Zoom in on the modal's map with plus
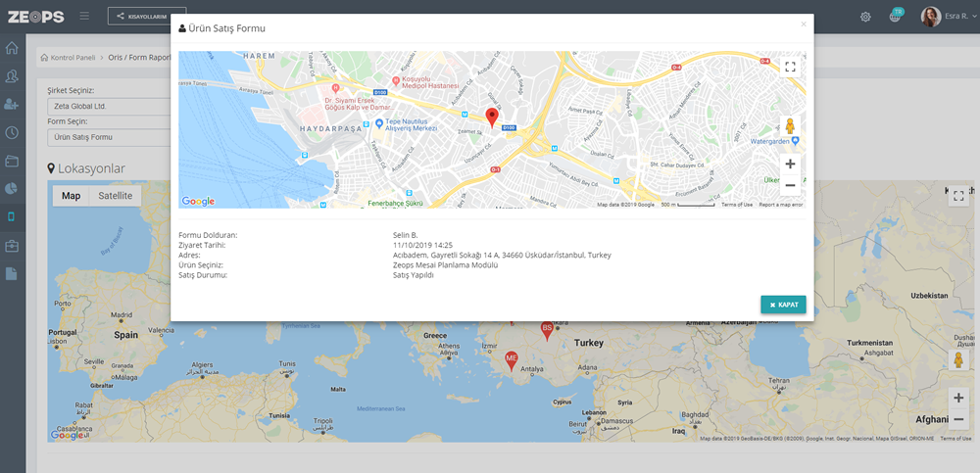 click(x=790, y=164)
